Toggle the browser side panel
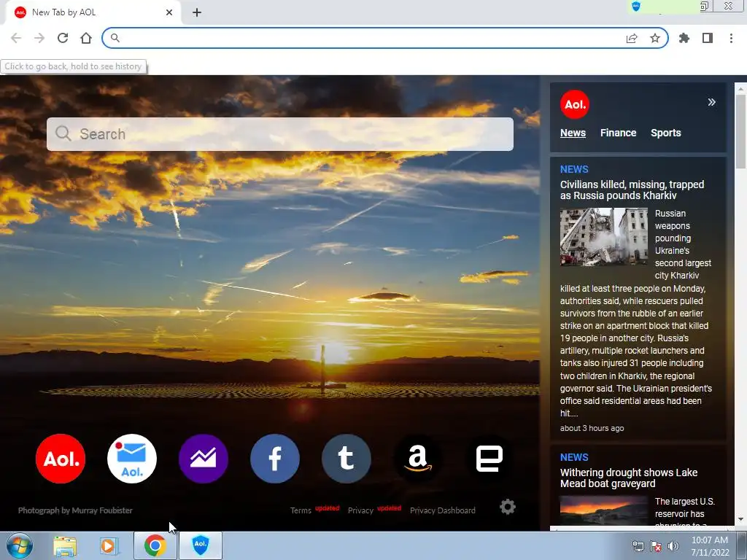 [708, 38]
